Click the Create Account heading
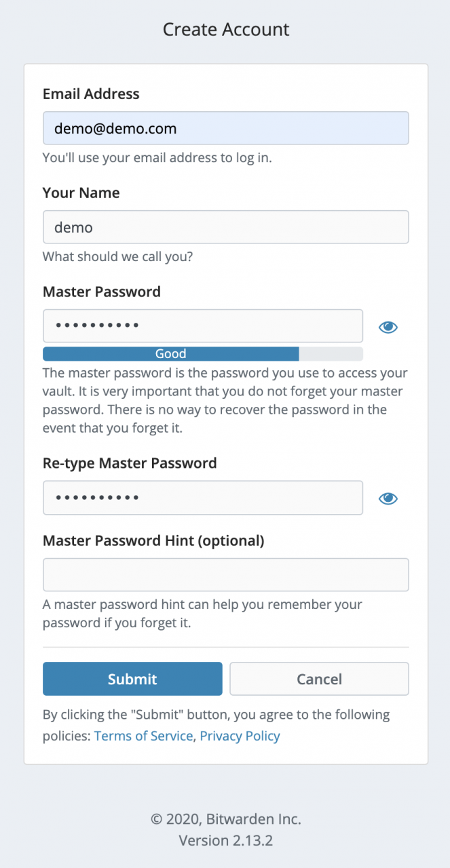Screen dimensions: 450x868 click(225, 30)
